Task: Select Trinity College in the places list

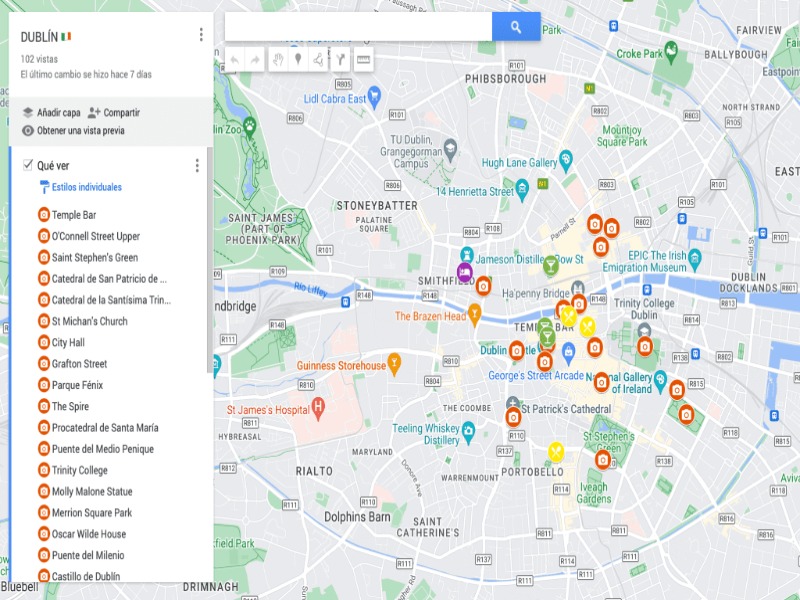Action: click(79, 470)
